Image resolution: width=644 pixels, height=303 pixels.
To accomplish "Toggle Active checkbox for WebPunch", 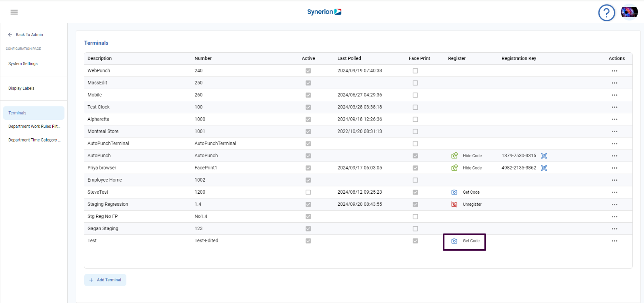I will 308,71.
